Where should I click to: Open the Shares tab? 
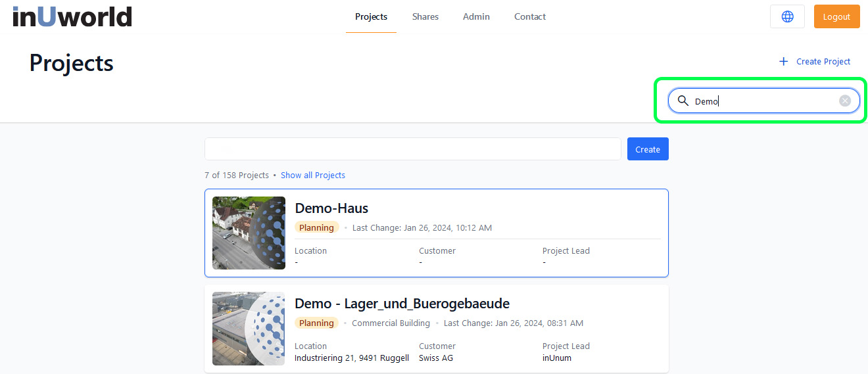click(425, 16)
